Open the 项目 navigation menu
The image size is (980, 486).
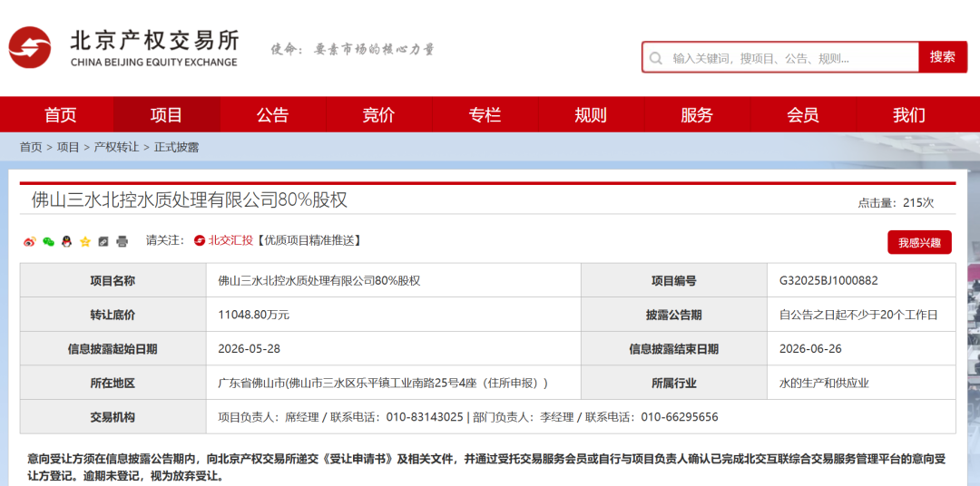click(x=166, y=115)
